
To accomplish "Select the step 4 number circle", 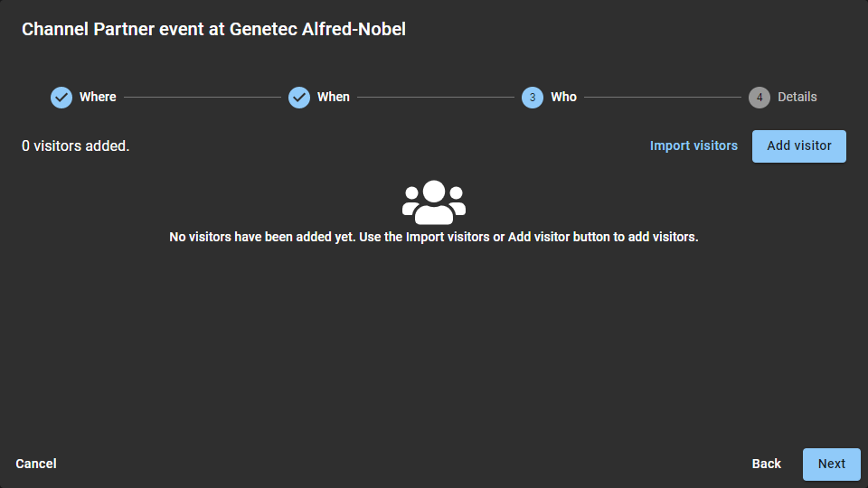I will pyautogui.click(x=759, y=97).
